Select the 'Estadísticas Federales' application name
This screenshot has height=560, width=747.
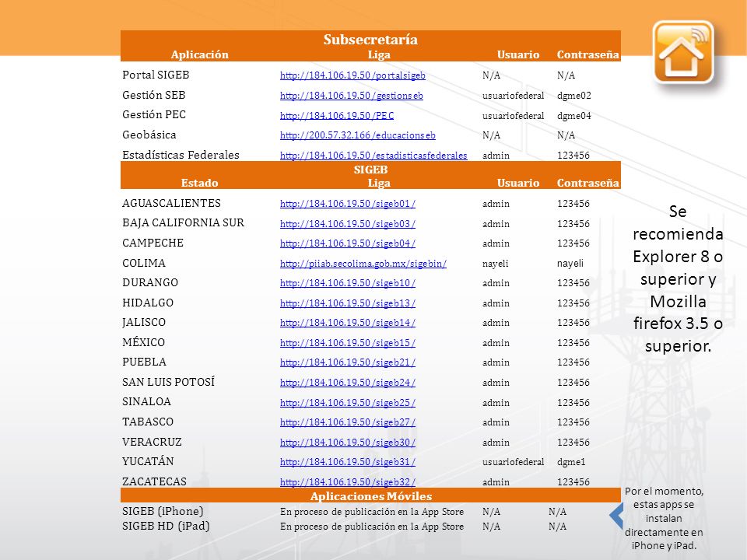[x=181, y=155]
